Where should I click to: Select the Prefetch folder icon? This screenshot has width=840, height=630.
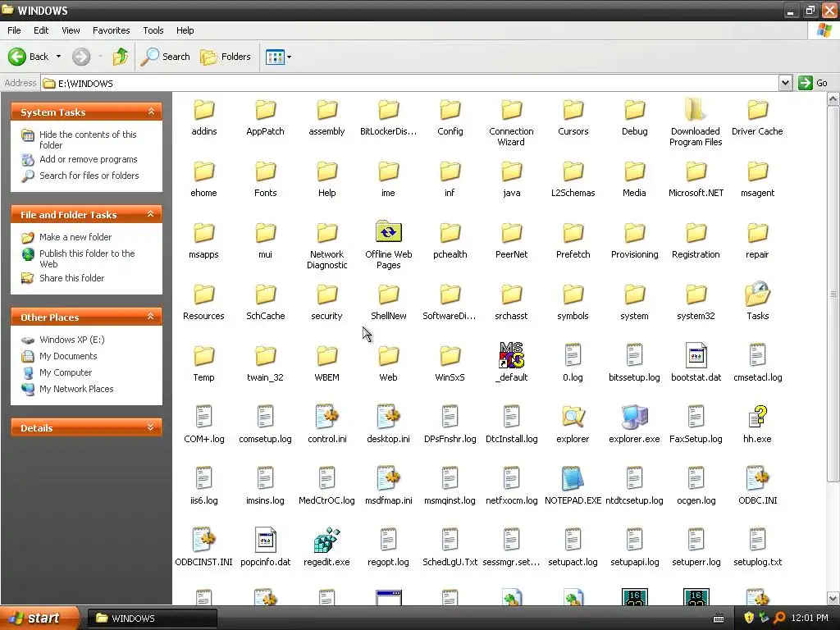click(x=573, y=232)
